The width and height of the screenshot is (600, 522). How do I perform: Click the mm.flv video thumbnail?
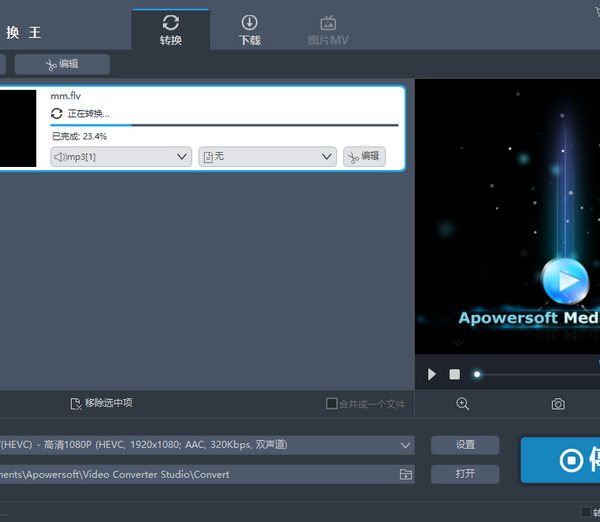[20, 128]
